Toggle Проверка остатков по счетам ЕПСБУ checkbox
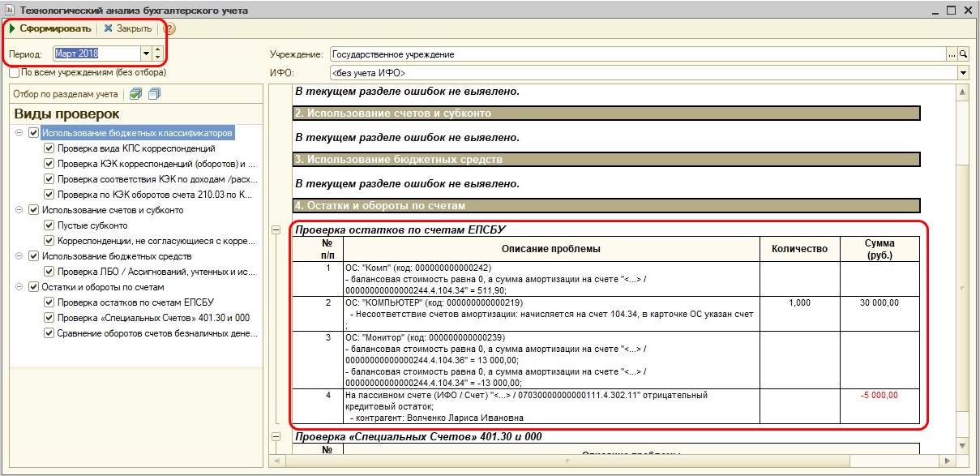This screenshot has height=476, width=980. 49,302
